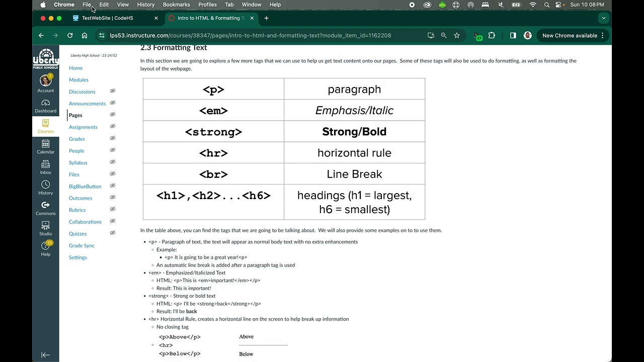This screenshot has width=644, height=362.
Task: Open Canvas Studio
Action: [45, 229]
